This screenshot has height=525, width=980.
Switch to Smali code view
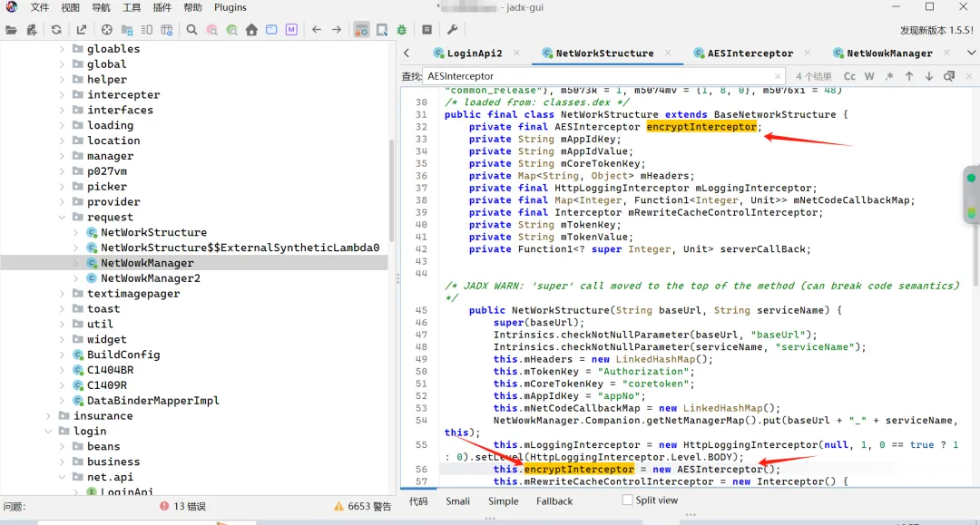coord(457,501)
